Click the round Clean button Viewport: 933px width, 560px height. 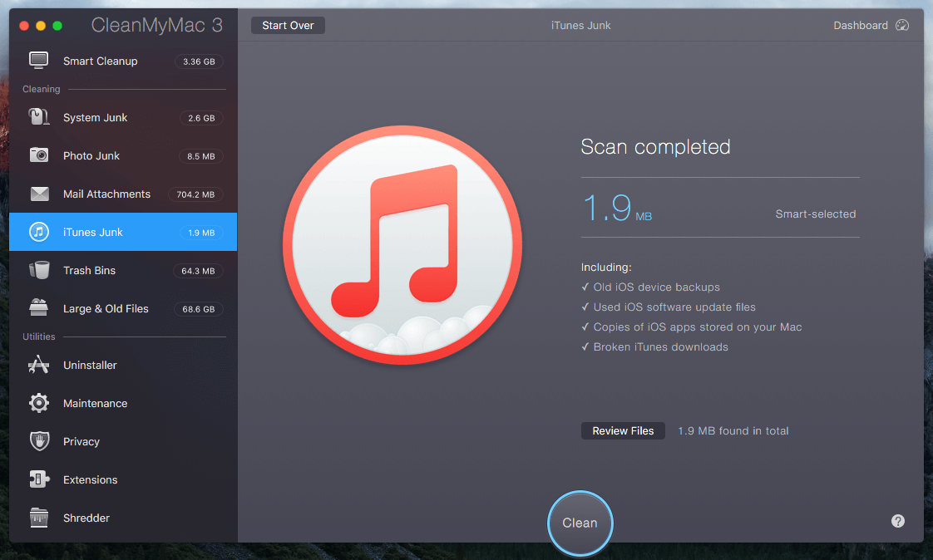point(580,523)
